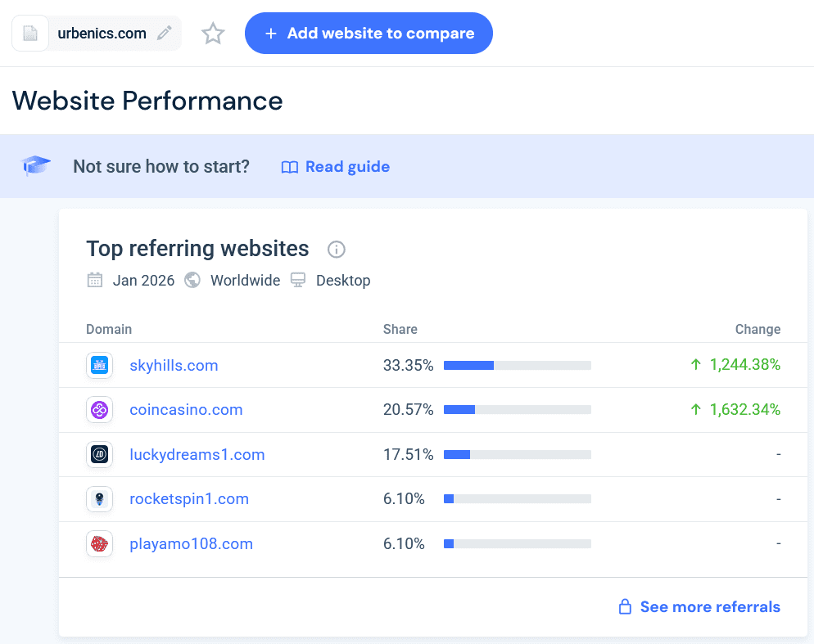Open the rocketspin1.com referral link
Screen dimensions: 814x644
[189, 498]
